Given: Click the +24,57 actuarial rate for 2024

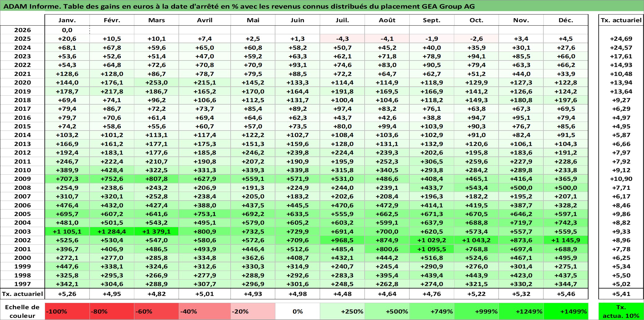Looking at the screenshot, I should (x=621, y=48).
